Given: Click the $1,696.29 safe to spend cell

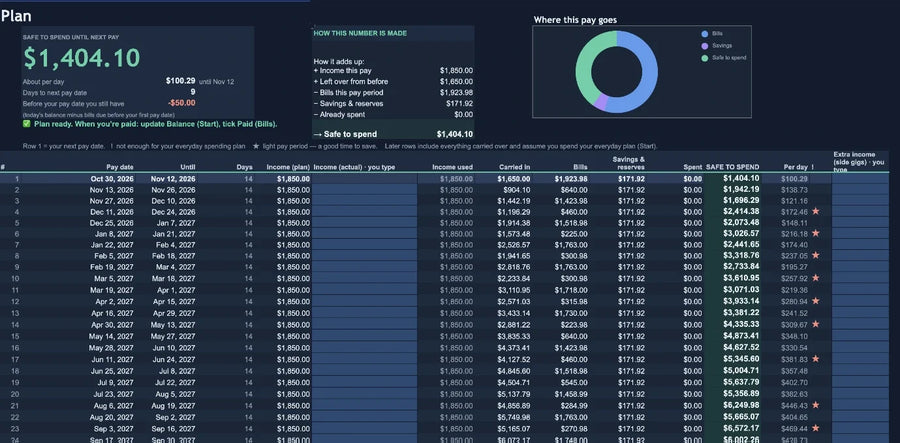Looking at the screenshot, I should click(741, 200).
